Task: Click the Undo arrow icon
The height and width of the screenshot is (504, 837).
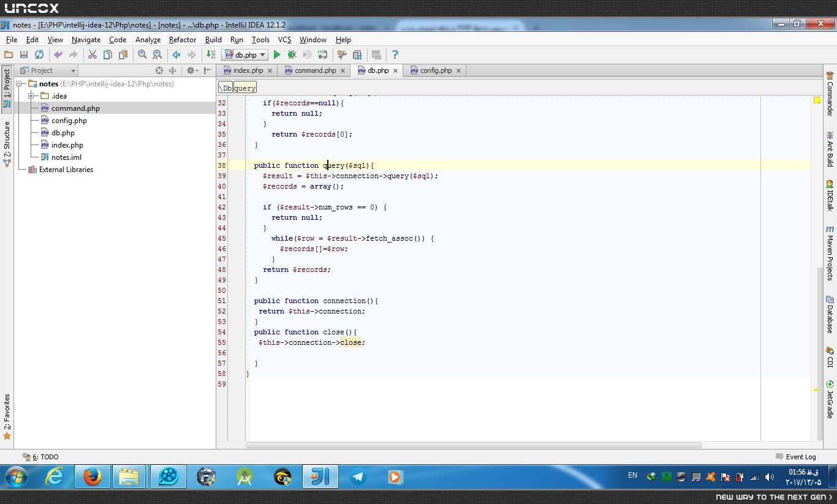Action: pyautogui.click(x=58, y=55)
